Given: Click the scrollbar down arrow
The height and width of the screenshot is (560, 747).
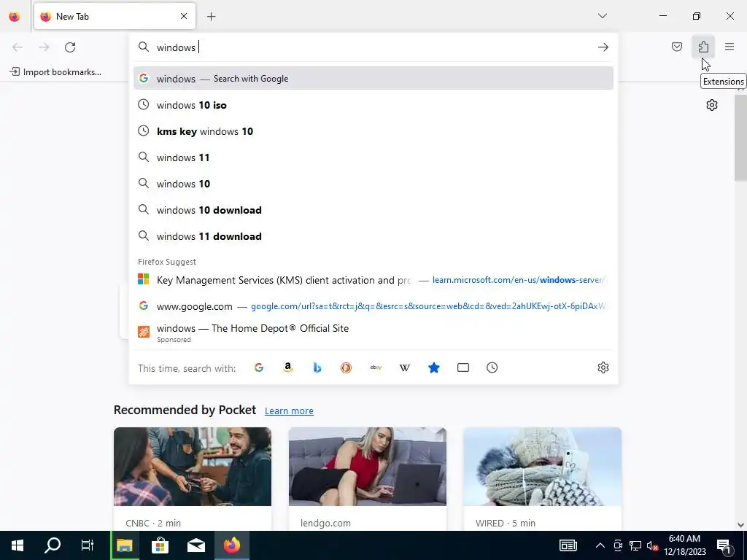Looking at the screenshot, I should tap(740, 525).
